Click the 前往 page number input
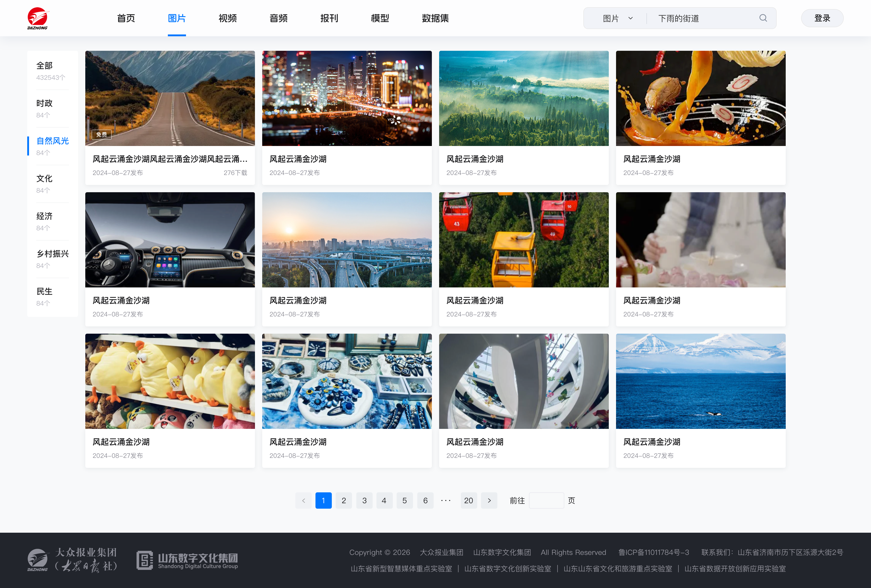Viewport: 871px width, 588px height. coord(546,500)
